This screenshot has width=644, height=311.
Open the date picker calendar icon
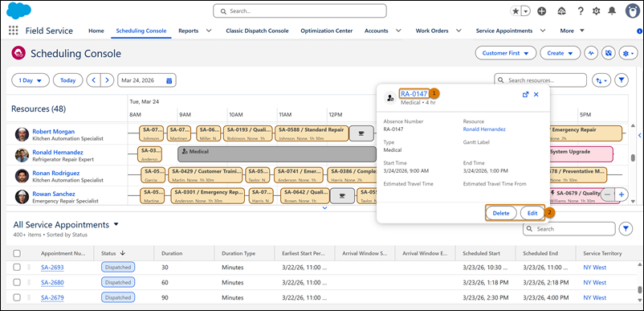(x=169, y=80)
